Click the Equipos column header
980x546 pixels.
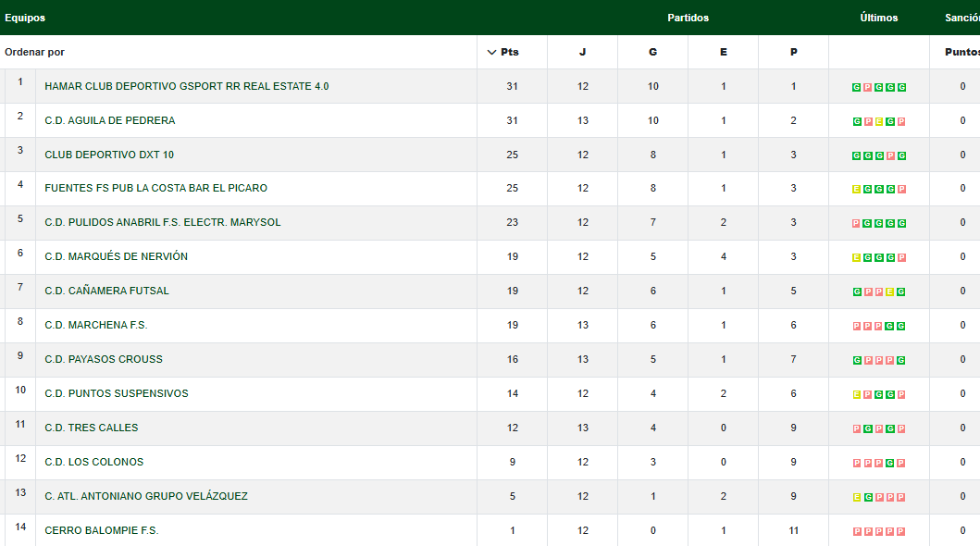coord(25,18)
